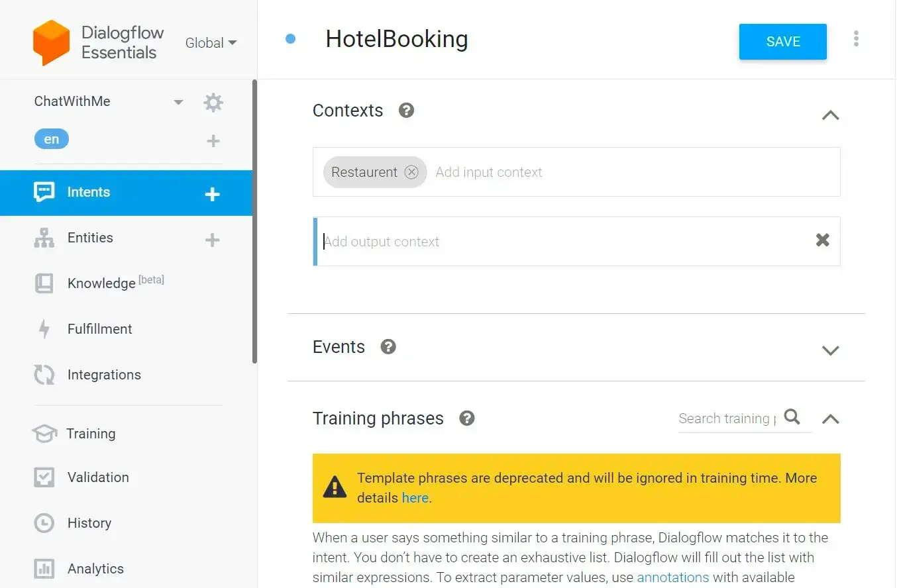This screenshot has width=897, height=588.
Task: Click the plus icon to create intent
Action: point(212,194)
